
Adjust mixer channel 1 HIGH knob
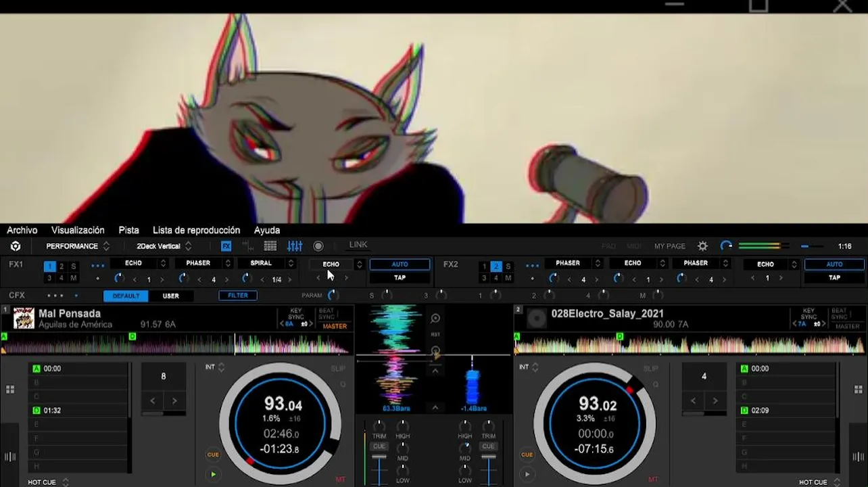[x=403, y=426]
